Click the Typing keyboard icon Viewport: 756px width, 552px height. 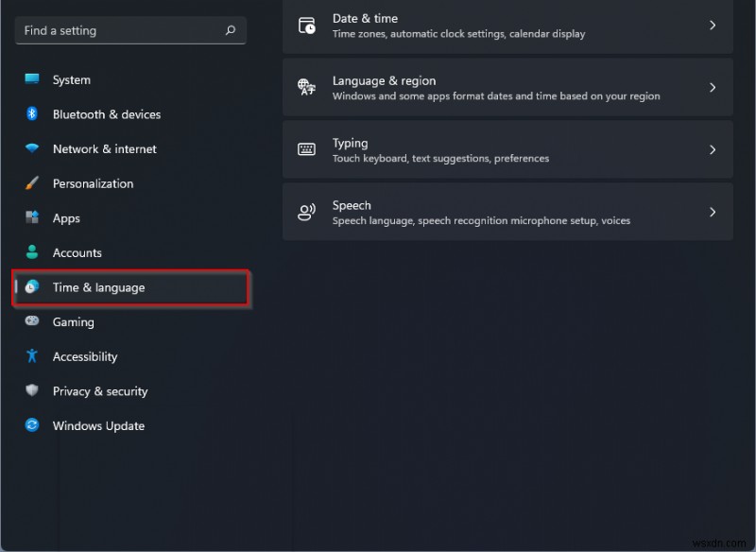click(305, 148)
